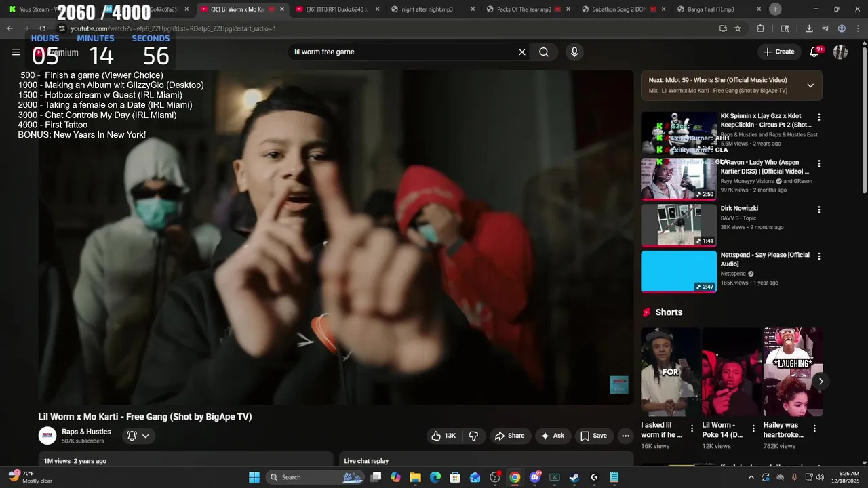The height and width of the screenshot is (488, 868).
Task: Open options for Hailey was heartbroke Short
Action: [814, 428]
